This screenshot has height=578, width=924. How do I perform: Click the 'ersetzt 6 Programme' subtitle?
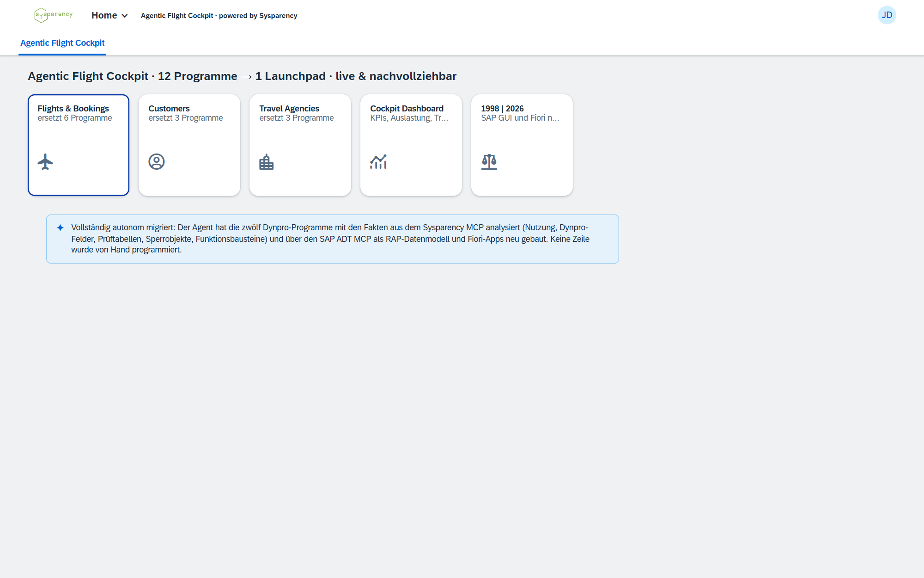tap(75, 118)
